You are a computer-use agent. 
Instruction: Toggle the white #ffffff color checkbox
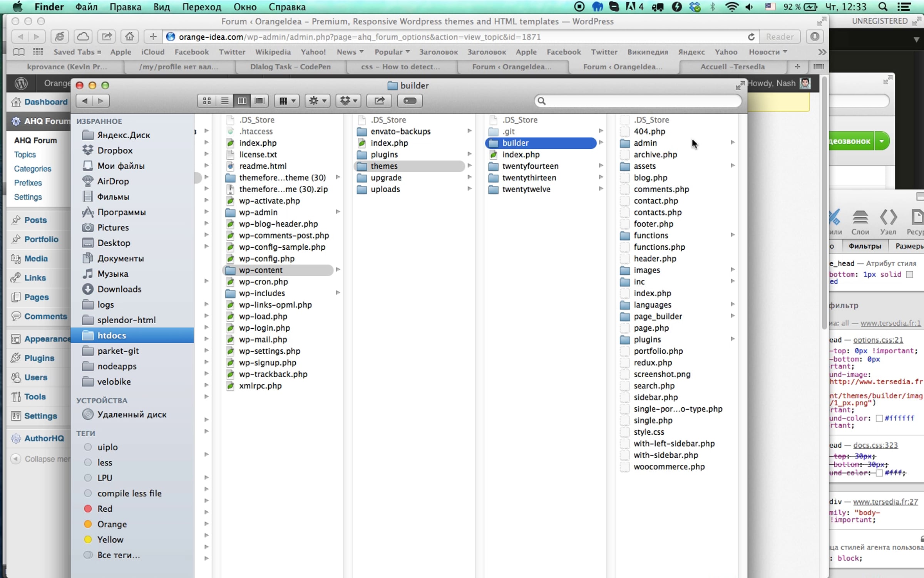pos(879,418)
